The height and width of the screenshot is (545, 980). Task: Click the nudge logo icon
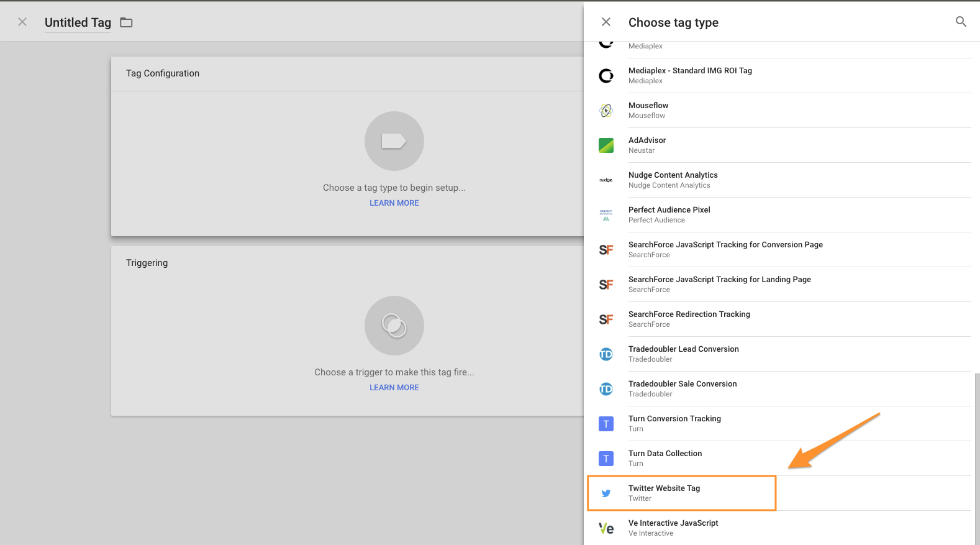[606, 180]
